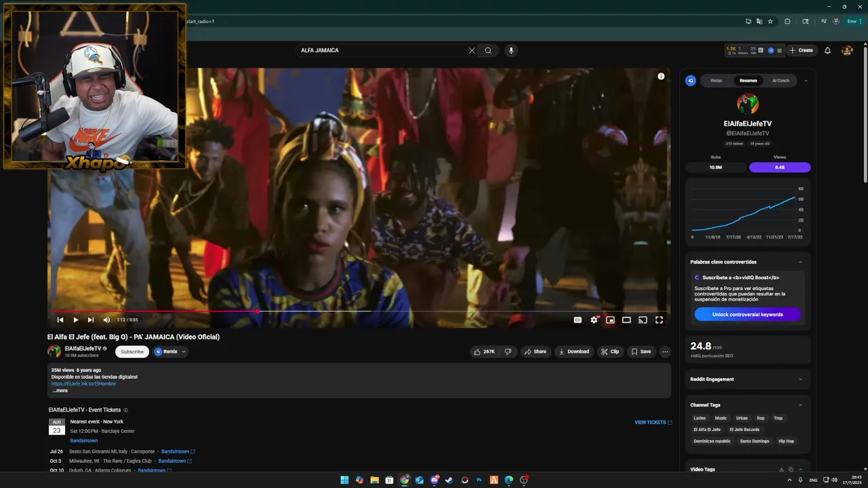Open File Explorer from taskbar
This screenshot has height=488, width=868.
pos(374,480)
